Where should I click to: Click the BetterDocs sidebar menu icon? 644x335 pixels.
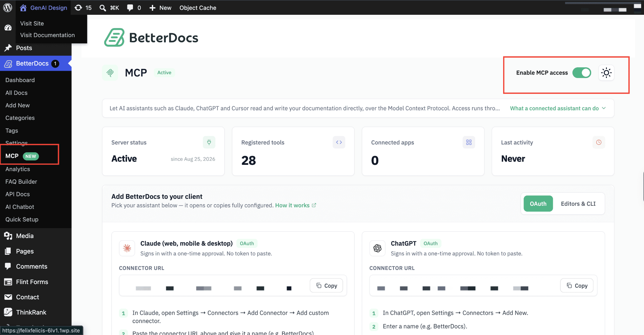tap(8, 64)
